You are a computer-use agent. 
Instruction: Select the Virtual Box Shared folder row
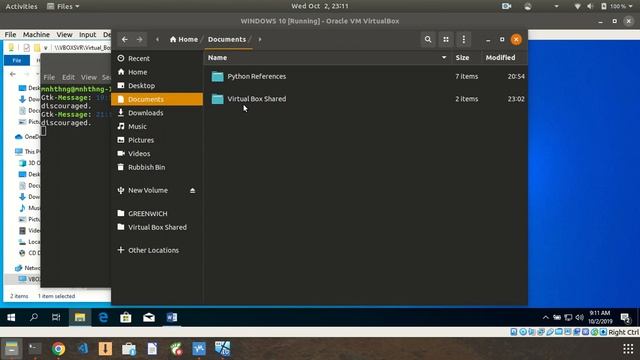pos(366,99)
